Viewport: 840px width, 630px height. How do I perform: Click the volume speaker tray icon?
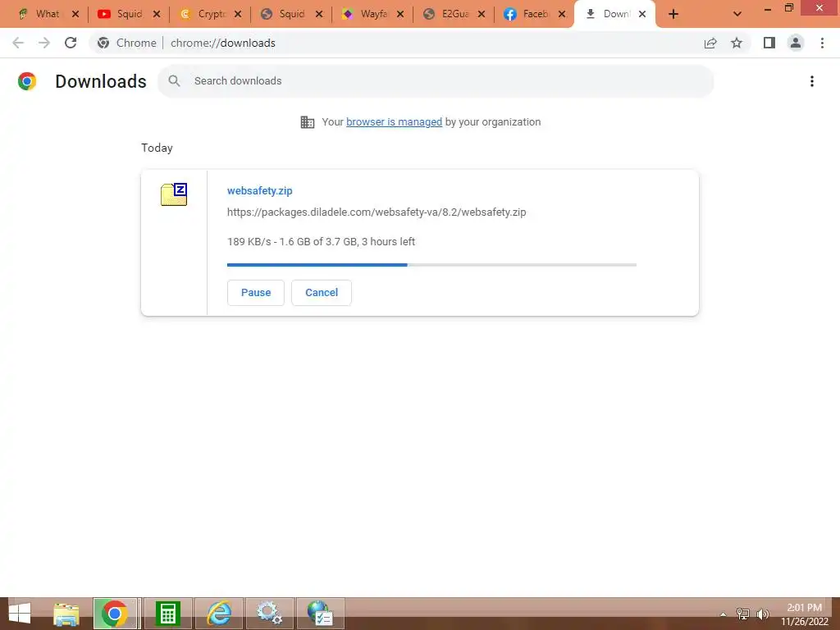763,614
